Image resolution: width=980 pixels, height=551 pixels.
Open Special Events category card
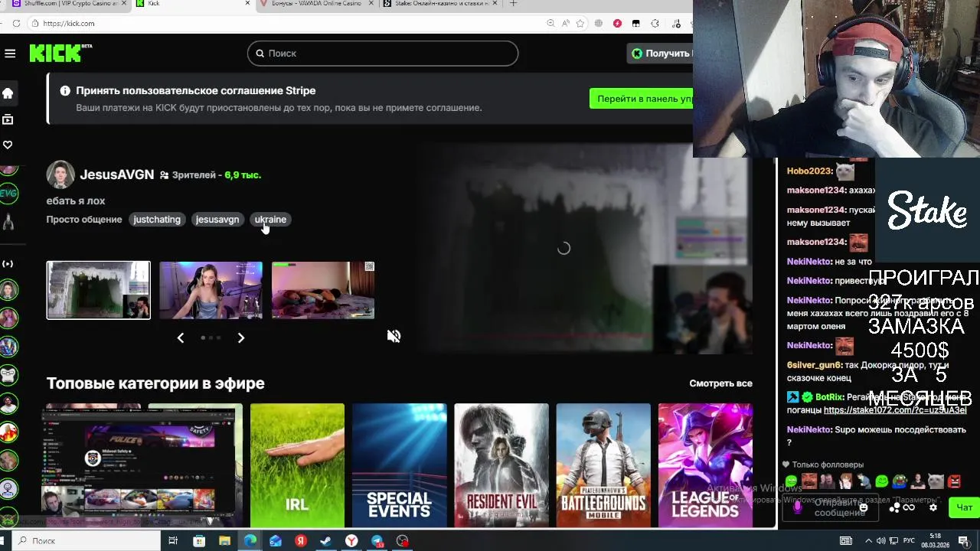[399, 465]
